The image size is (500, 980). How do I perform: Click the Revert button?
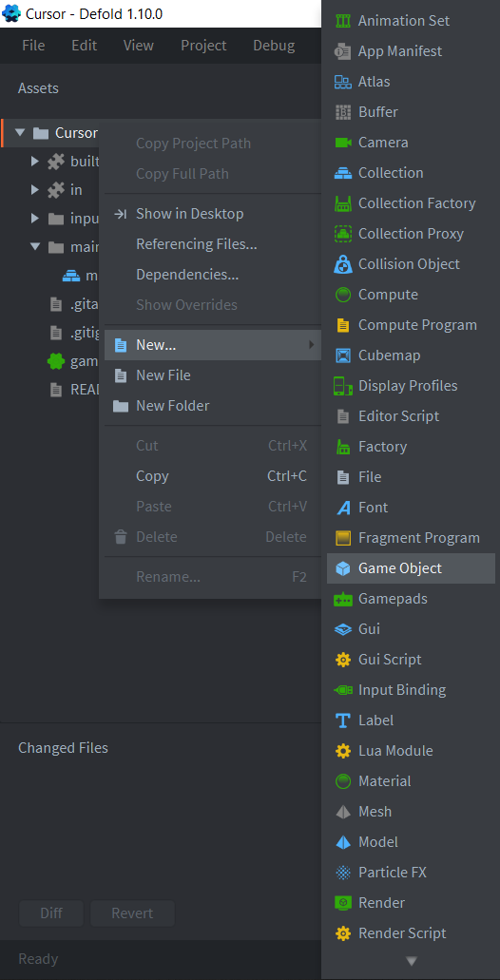coord(132,913)
